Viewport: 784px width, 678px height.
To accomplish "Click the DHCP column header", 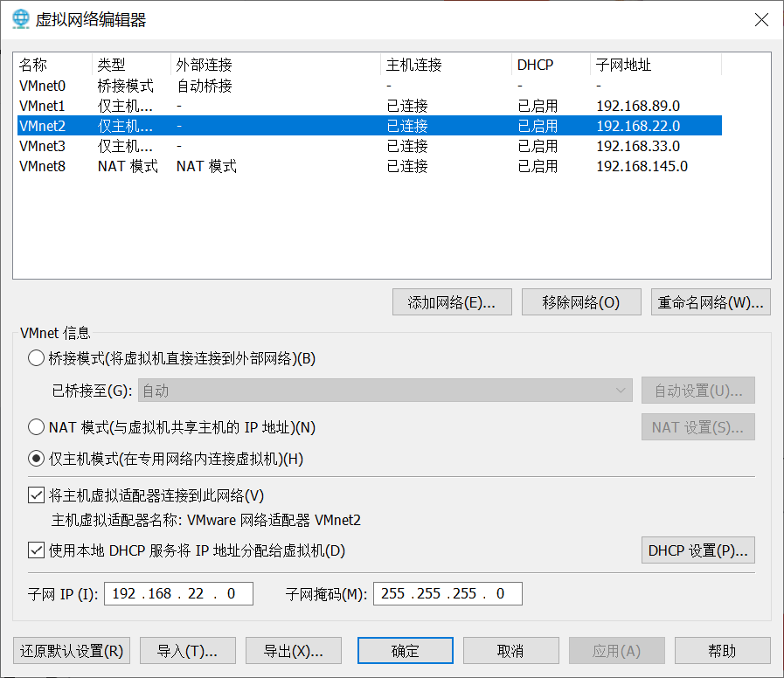I will (x=551, y=65).
